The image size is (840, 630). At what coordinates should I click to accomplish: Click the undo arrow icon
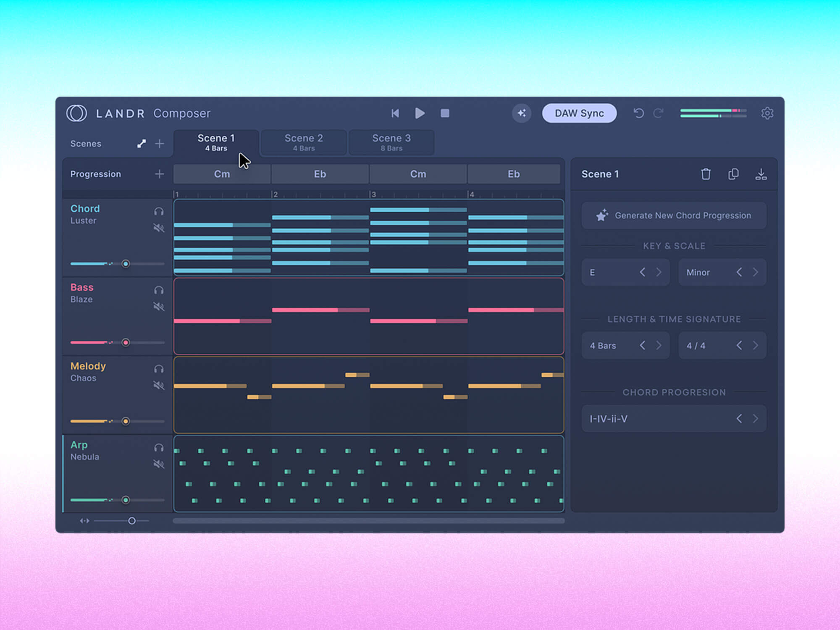tap(638, 113)
